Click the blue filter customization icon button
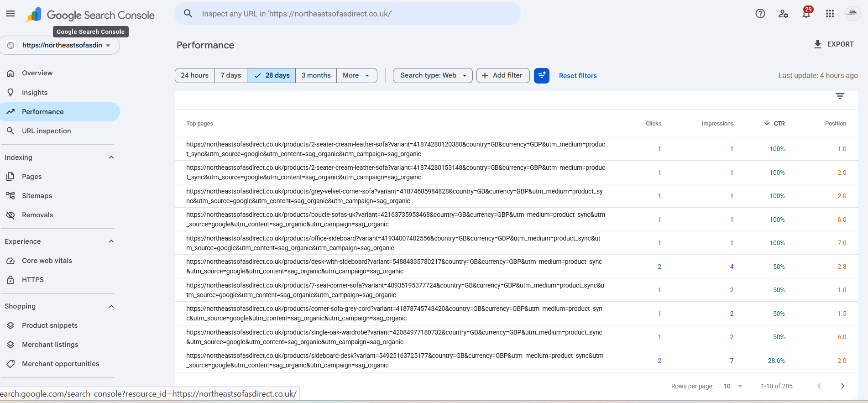 pos(541,75)
